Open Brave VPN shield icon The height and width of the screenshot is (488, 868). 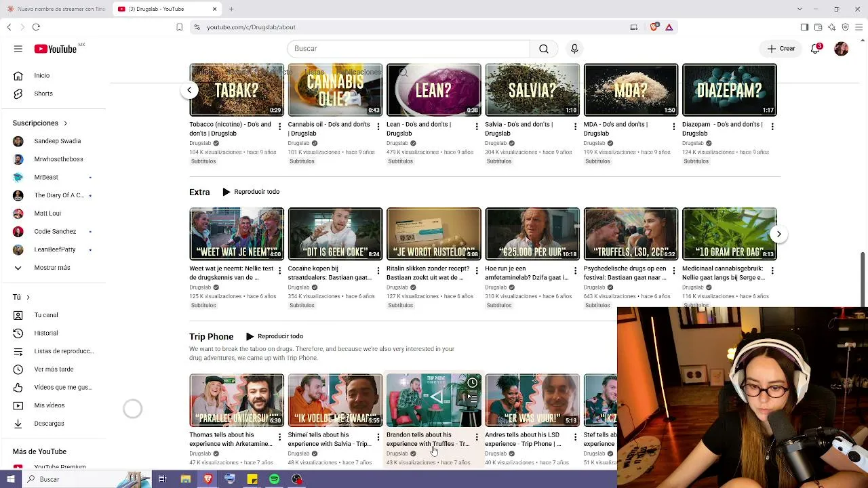pyautogui.click(x=845, y=27)
